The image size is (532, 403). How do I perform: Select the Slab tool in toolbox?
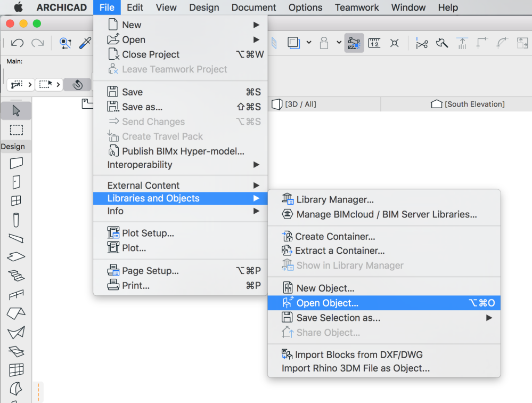tap(16, 256)
